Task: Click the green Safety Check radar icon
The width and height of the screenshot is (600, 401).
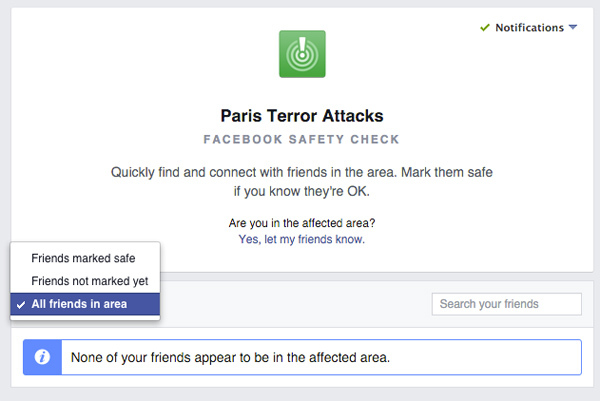Action: click(301, 54)
